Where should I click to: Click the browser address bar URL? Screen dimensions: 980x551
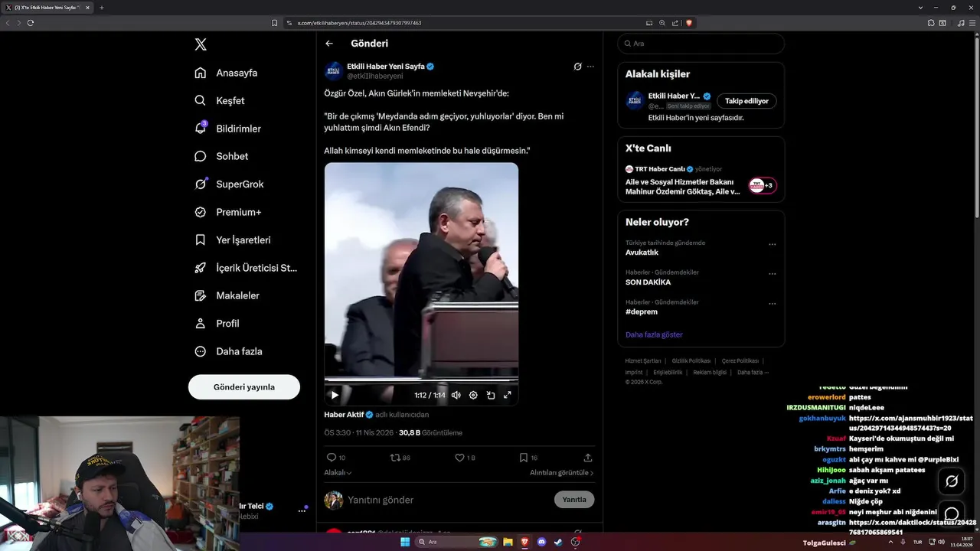click(x=360, y=23)
